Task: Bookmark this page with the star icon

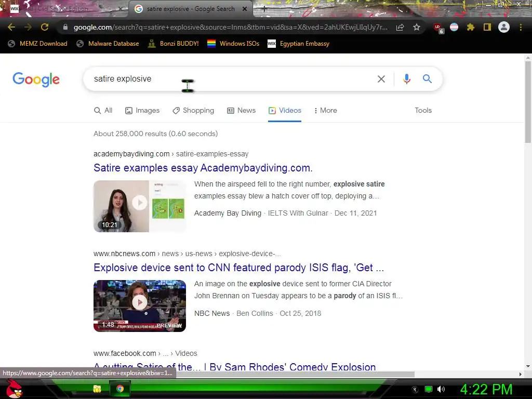Action: [x=417, y=27]
